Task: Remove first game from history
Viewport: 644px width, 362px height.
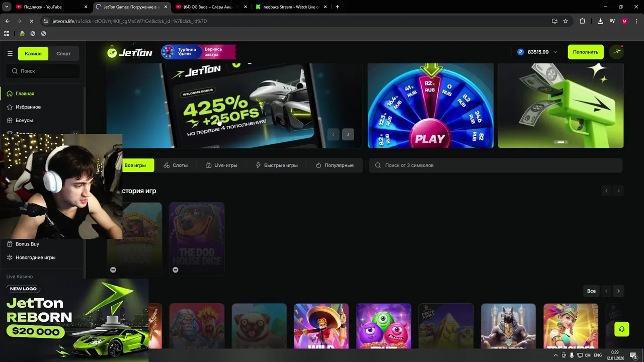Action: click(x=113, y=269)
